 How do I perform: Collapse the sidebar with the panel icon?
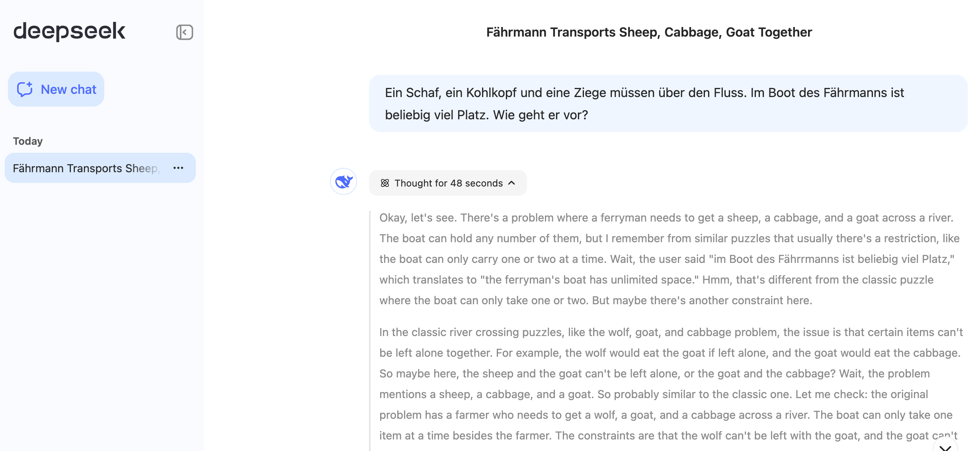(185, 32)
